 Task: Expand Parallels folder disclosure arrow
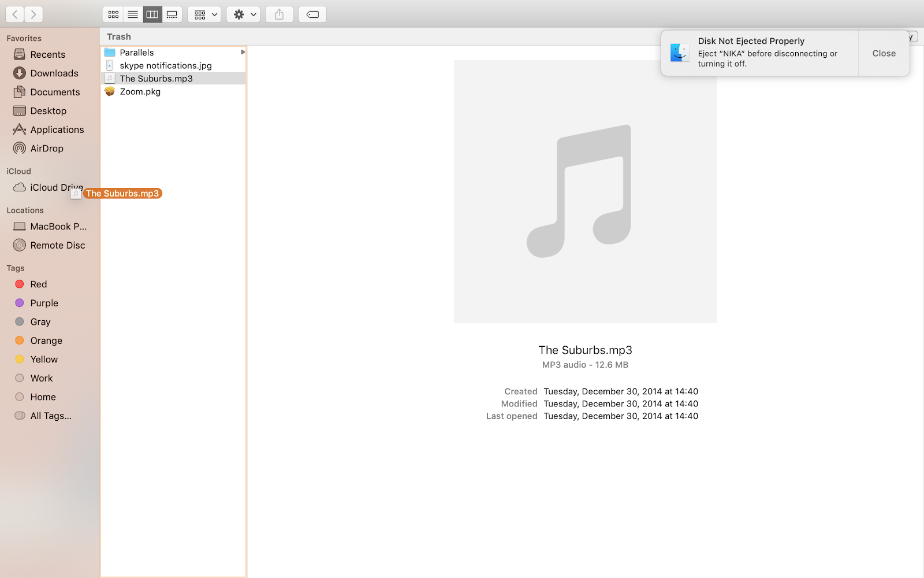(x=243, y=53)
